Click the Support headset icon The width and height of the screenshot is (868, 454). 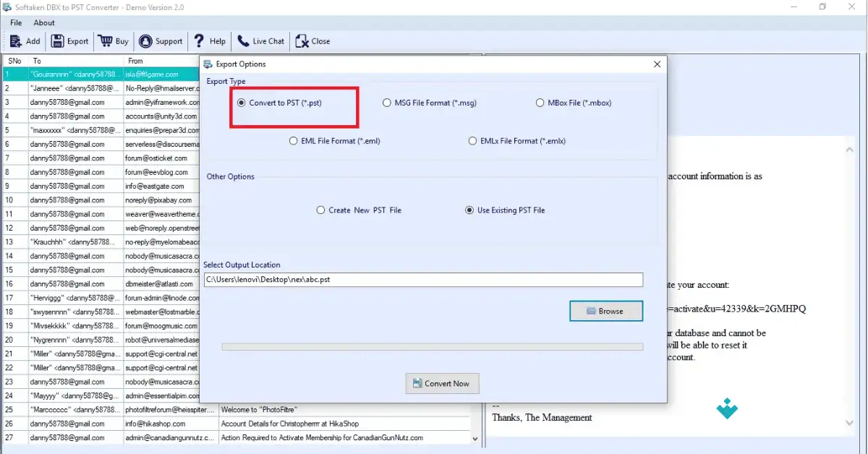click(x=144, y=41)
